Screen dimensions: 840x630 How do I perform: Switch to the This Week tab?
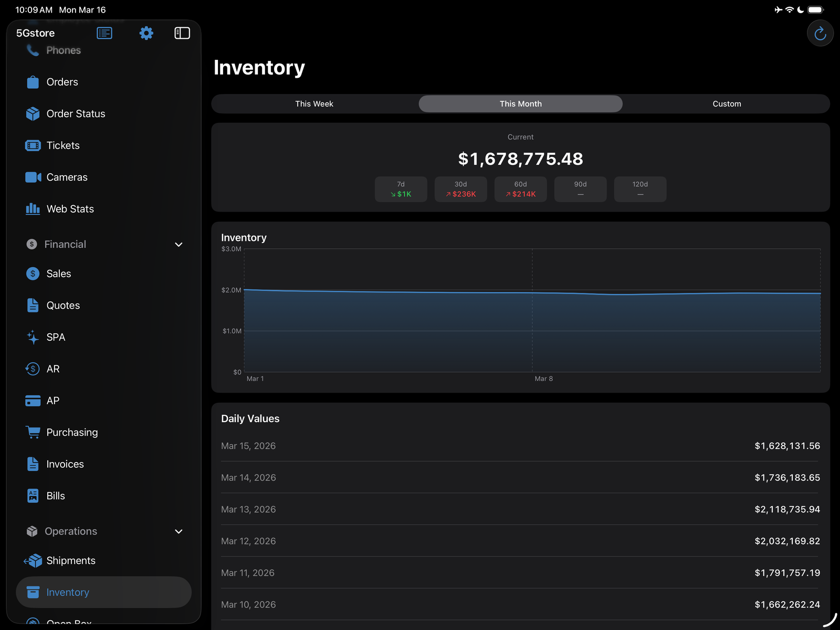(314, 103)
